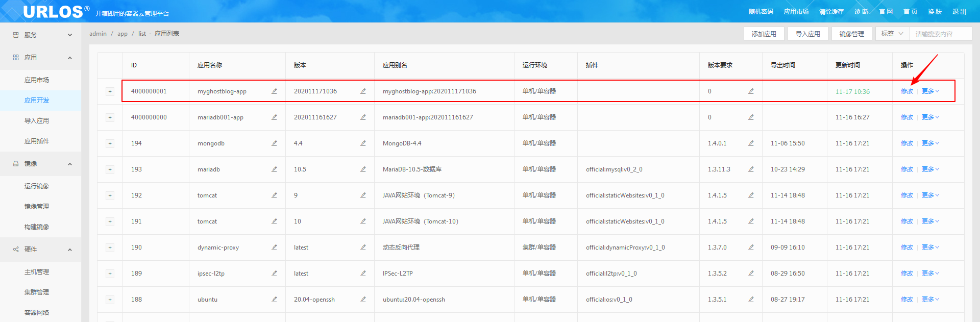980x322 pixels.
Task: Open 更多 dropdown for row ID 193
Action: point(930,169)
